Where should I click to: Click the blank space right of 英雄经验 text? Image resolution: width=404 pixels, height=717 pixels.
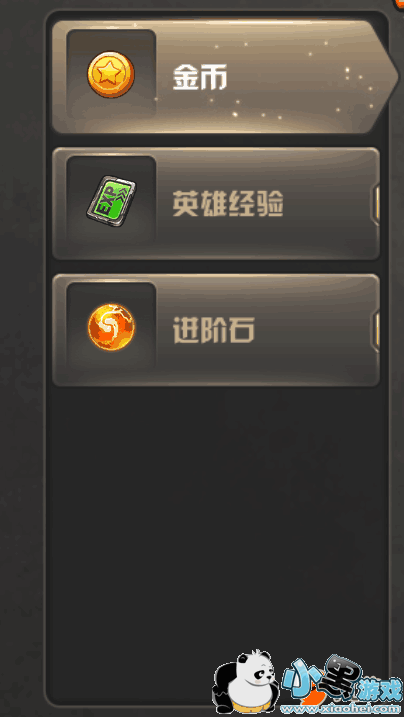click(x=327, y=203)
